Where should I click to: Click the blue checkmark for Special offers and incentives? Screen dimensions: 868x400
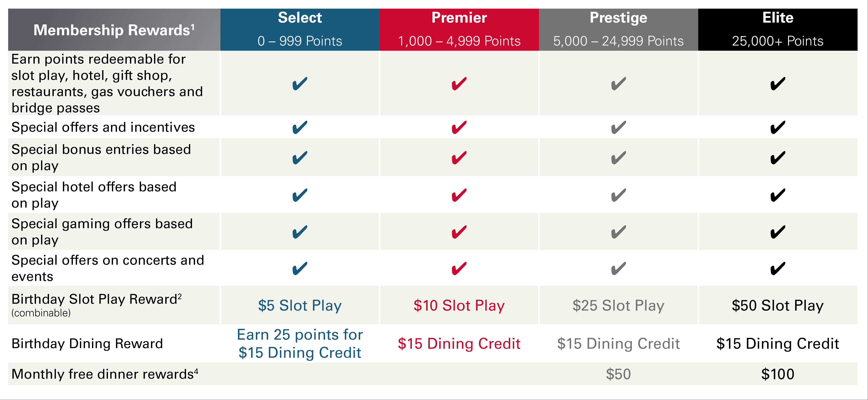(300, 127)
